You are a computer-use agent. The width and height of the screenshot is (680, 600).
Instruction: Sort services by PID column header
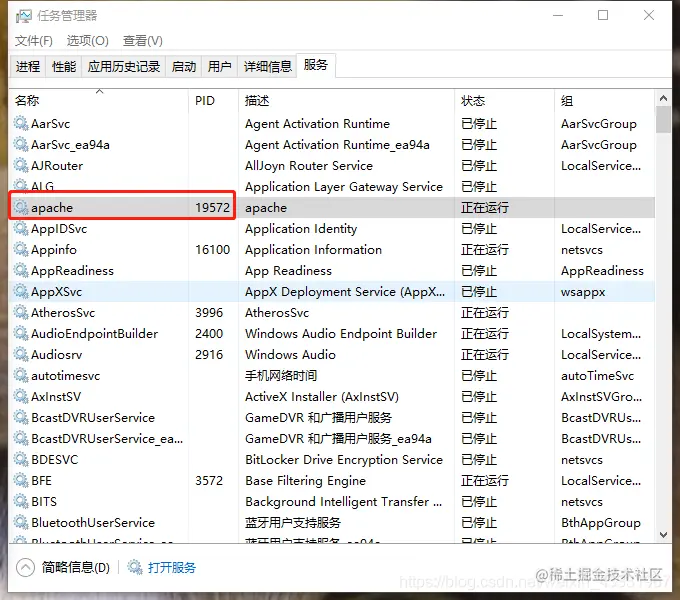point(213,101)
